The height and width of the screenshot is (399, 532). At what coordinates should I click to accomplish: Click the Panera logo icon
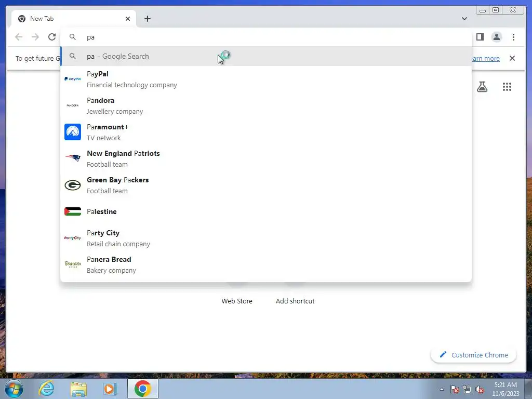click(x=73, y=264)
